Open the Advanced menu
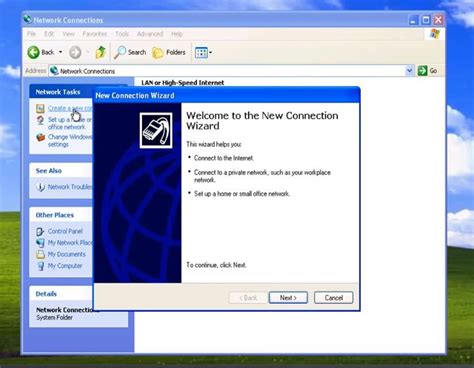 coord(150,34)
